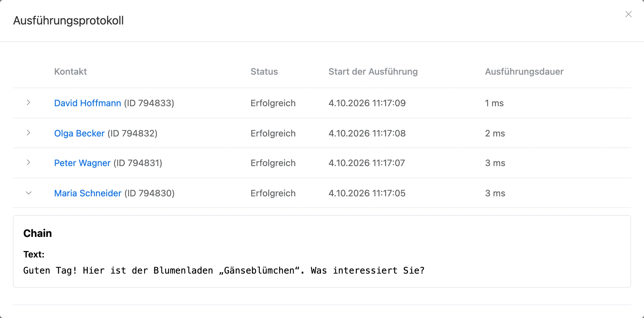Open David Hoffmann contact link
This screenshot has height=318, width=644.
88,103
